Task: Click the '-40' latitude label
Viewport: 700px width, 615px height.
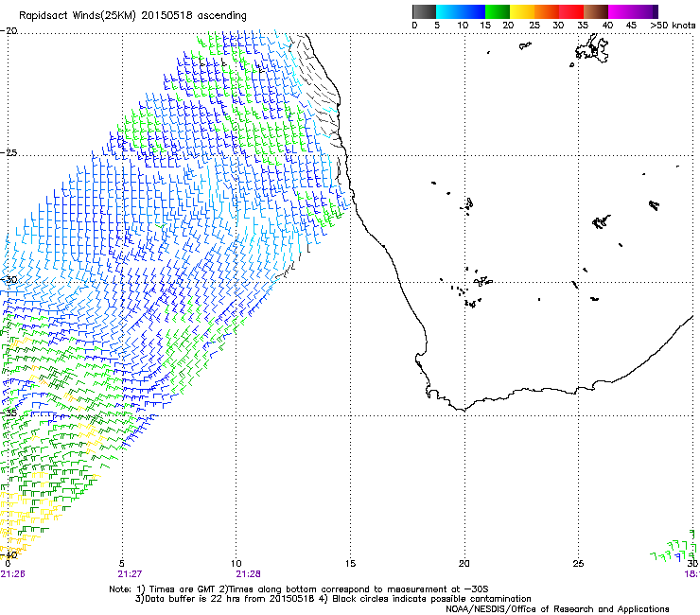Action: [9, 554]
